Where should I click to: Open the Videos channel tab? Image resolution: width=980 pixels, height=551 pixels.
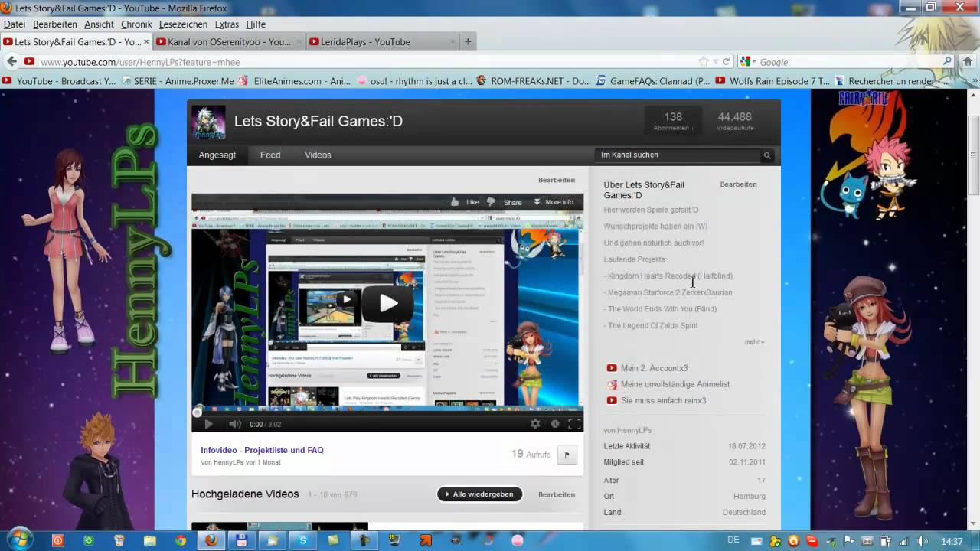pyautogui.click(x=318, y=155)
